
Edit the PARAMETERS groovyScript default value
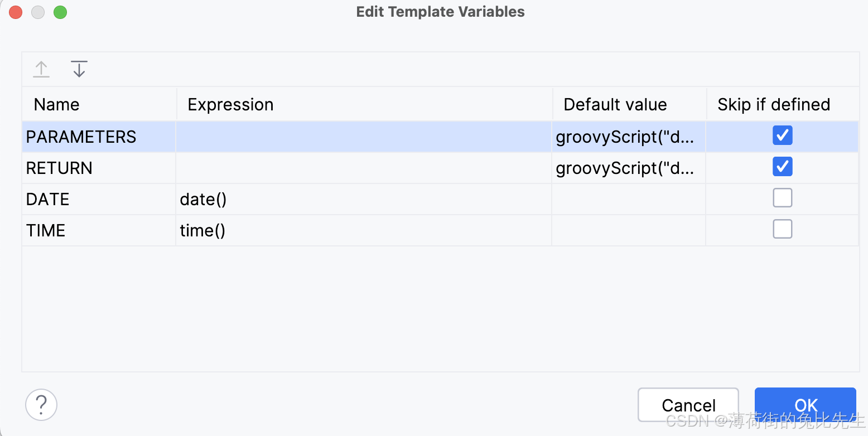[625, 137]
